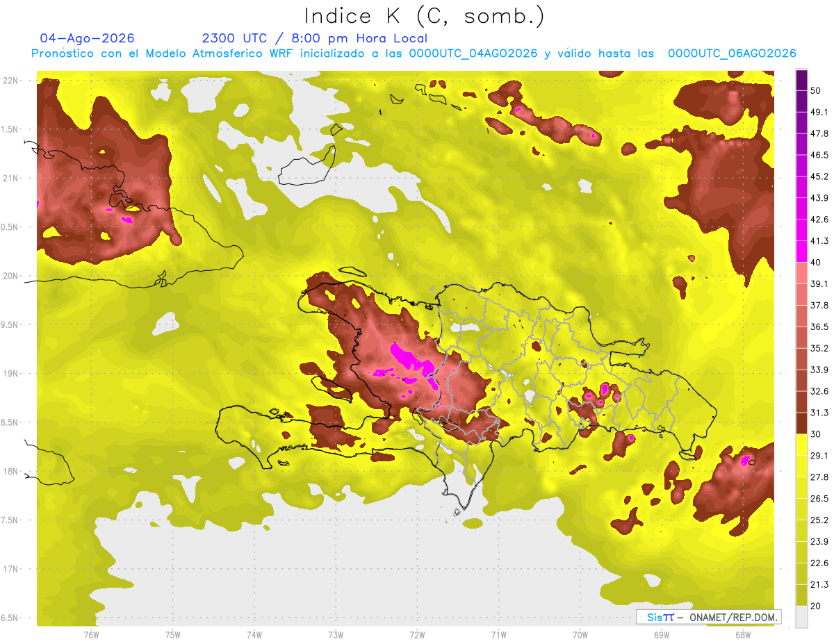Image resolution: width=834 pixels, height=644 pixels.
Task: Click the colorbar value "41.3"
Action: click(x=819, y=241)
